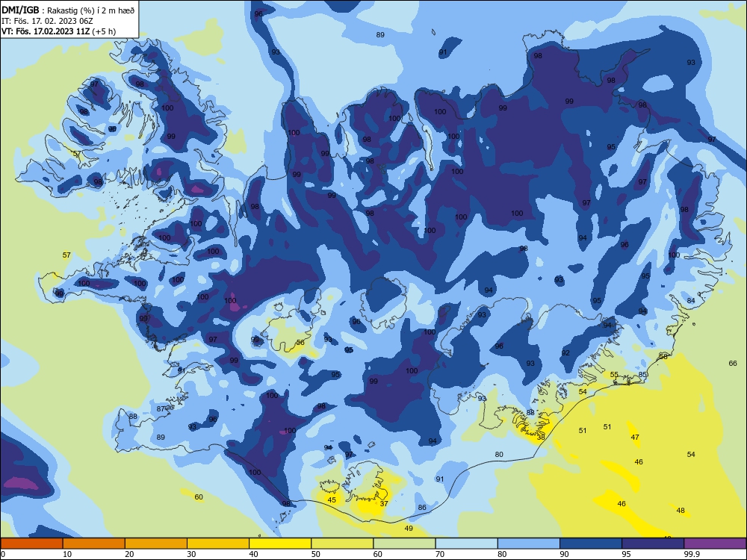The image size is (747, 560).
Task: Click the humidity value '48' on the map
Action: pos(681,510)
